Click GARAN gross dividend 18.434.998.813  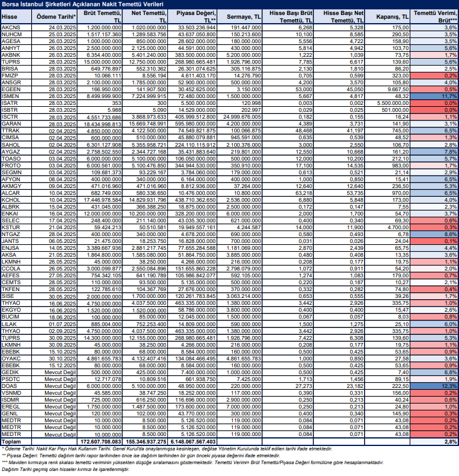tap(100, 124)
